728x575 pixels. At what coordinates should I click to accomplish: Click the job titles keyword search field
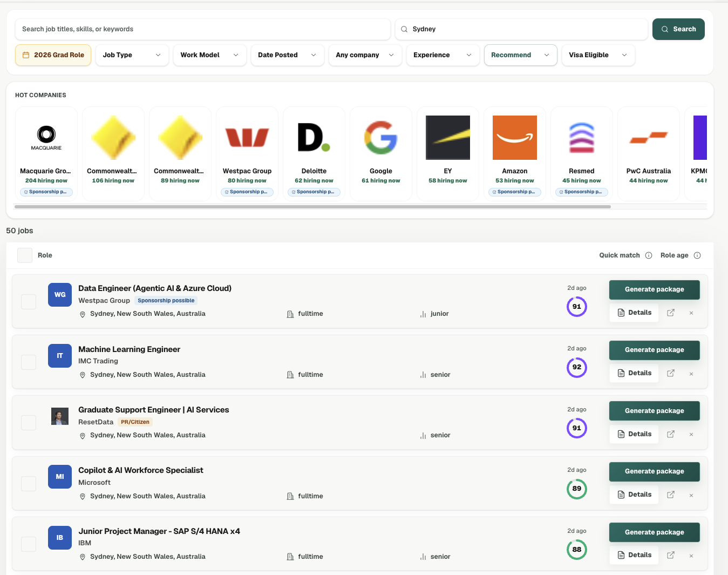tap(203, 29)
